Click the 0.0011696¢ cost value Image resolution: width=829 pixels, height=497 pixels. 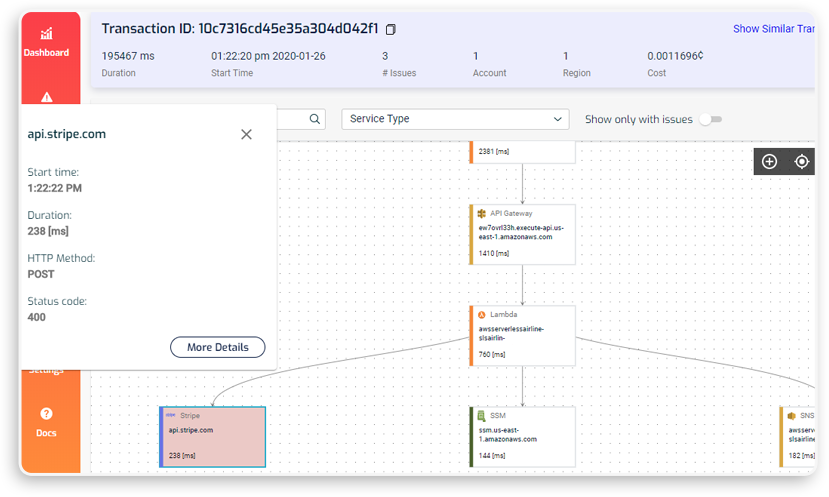[x=675, y=56]
